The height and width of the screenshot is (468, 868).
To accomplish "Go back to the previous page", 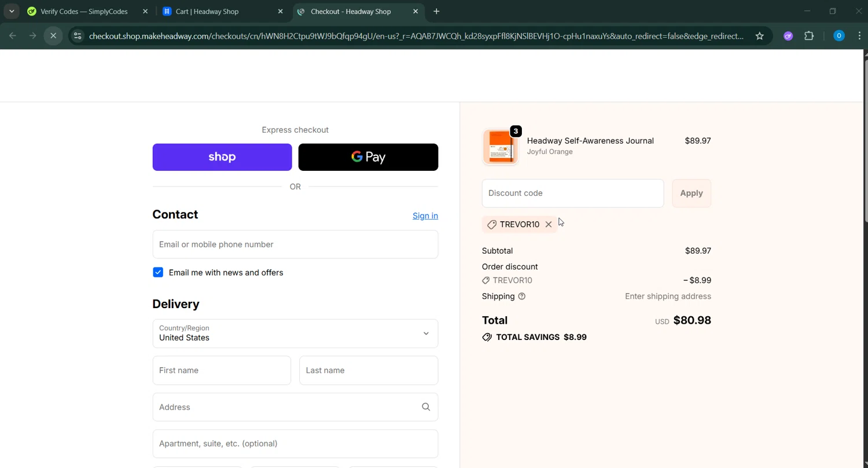I will point(13,36).
